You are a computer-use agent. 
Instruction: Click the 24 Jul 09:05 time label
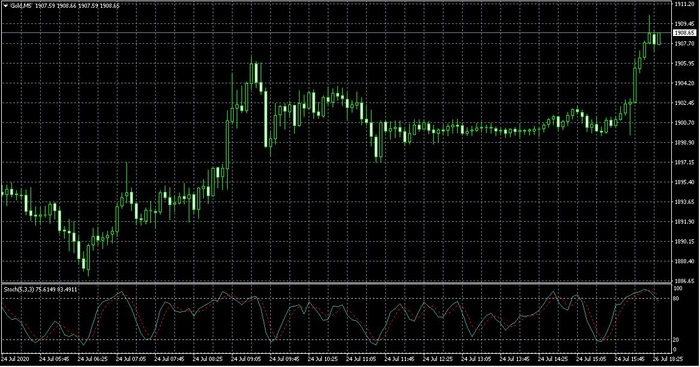(246, 359)
